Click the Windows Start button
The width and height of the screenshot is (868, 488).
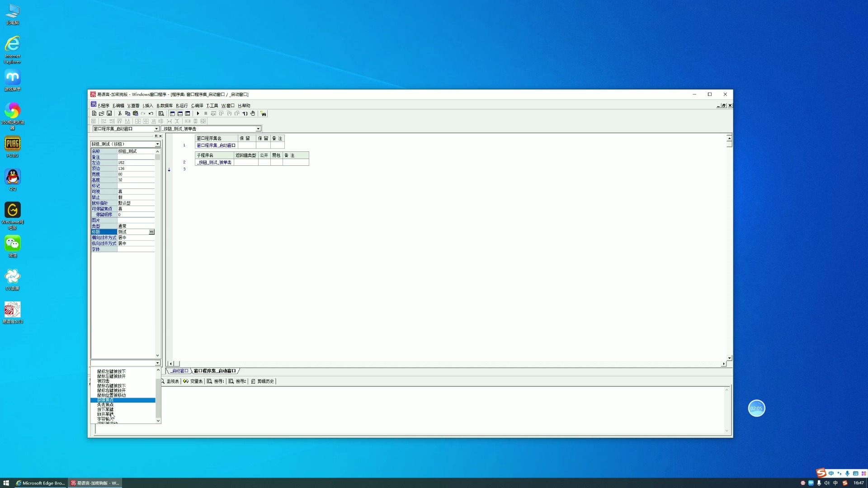(6, 483)
